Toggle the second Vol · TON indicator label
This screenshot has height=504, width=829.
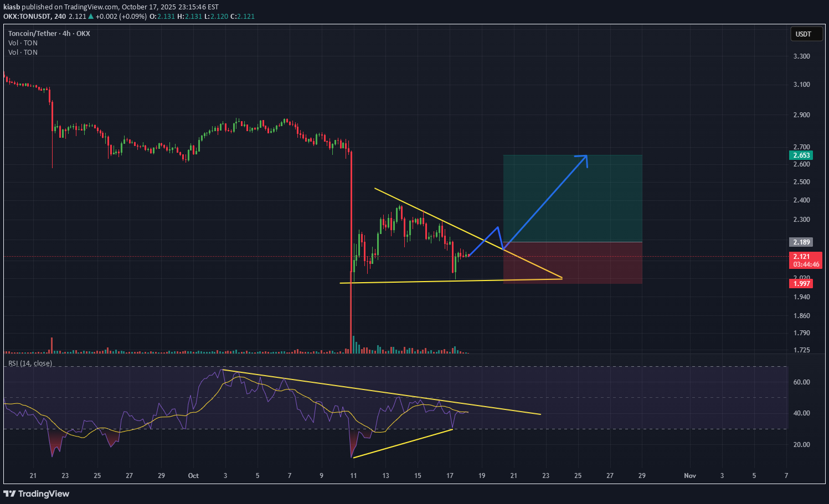[23, 53]
